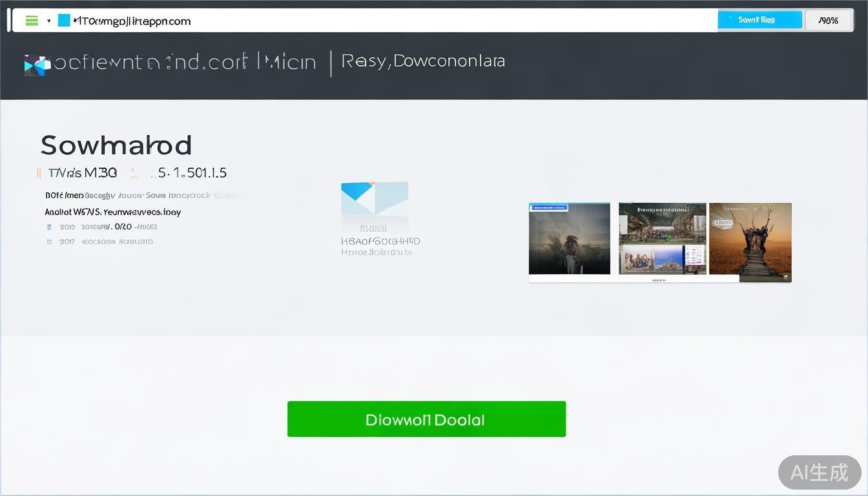This screenshot has height=496, width=868.
Task: Click the blue envelope-shaped app icon
Action: point(375,199)
